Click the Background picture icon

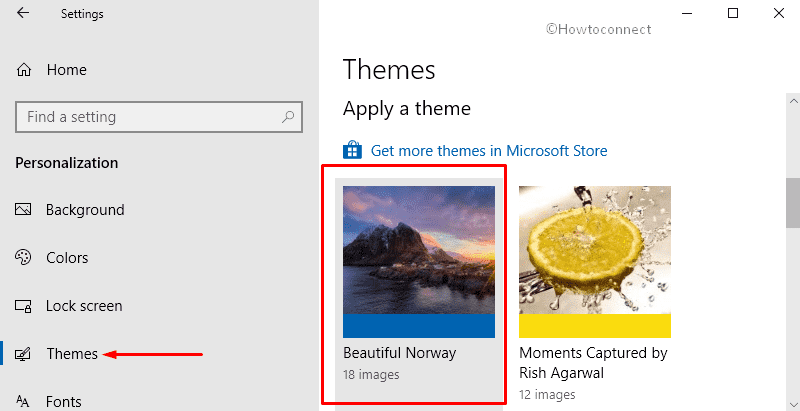(x=23, y=210)
